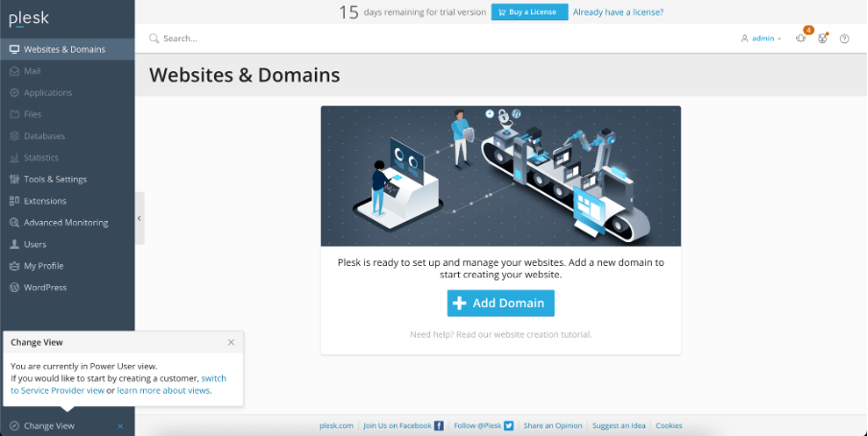Click the search magnifier icon
This screenshot has height=436, width=868.
coord(154,38)
